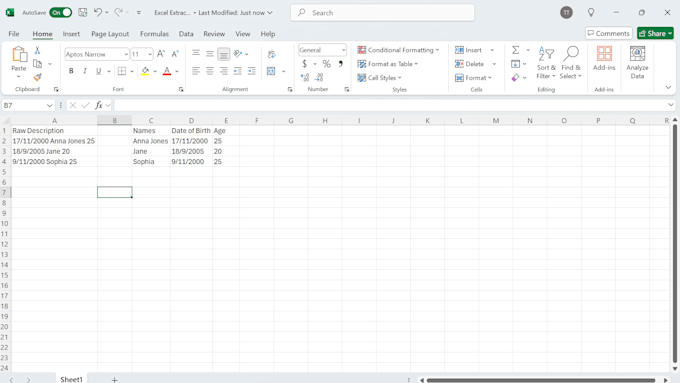Open Conditional Formatting menu
The width and height of the screenshot is (680, 383).
click(398, 50)
